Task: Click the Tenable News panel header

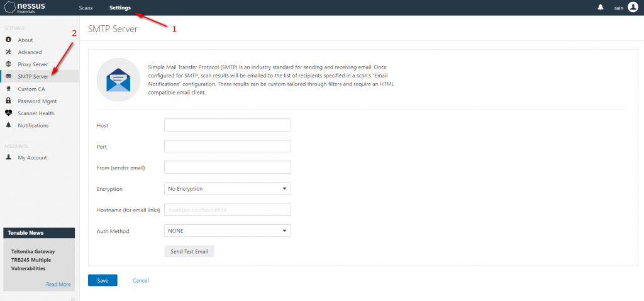Action: point(39,233)
